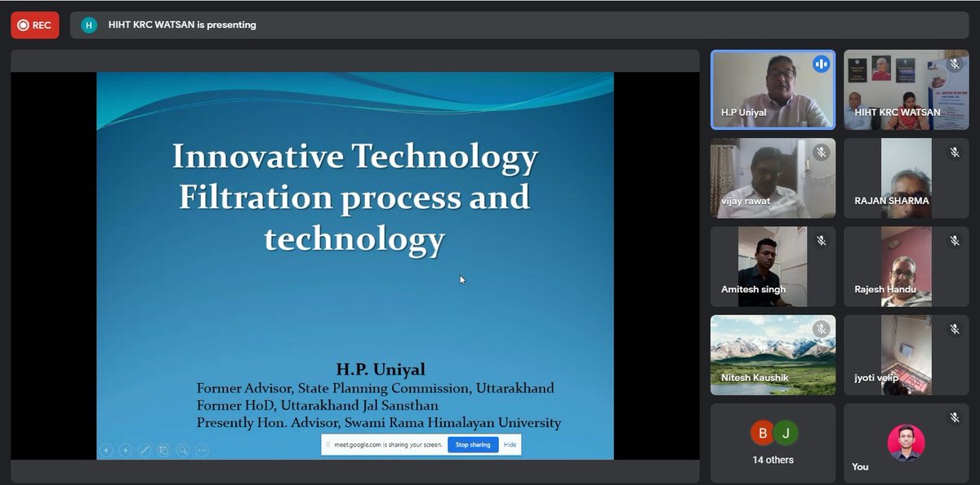The image size is (980, 485).
Task: Toggle microphone mute on vijay rawat
Action: [x=821, y=152]
